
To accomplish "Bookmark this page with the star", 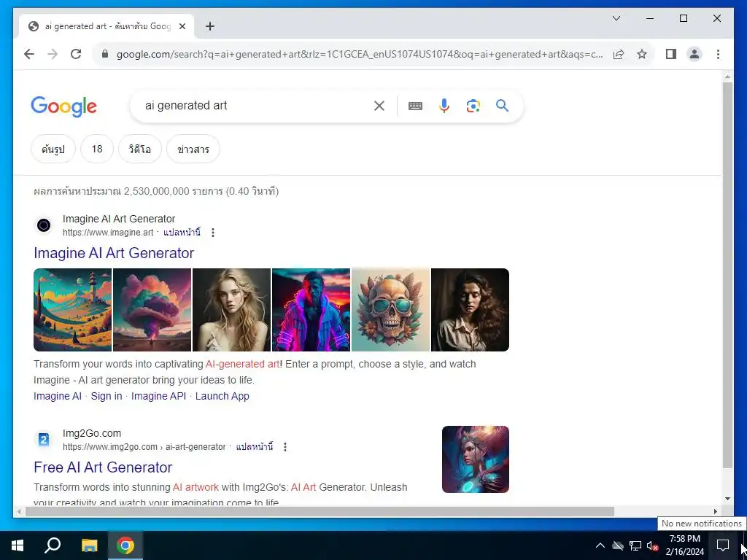I will 642,54.
